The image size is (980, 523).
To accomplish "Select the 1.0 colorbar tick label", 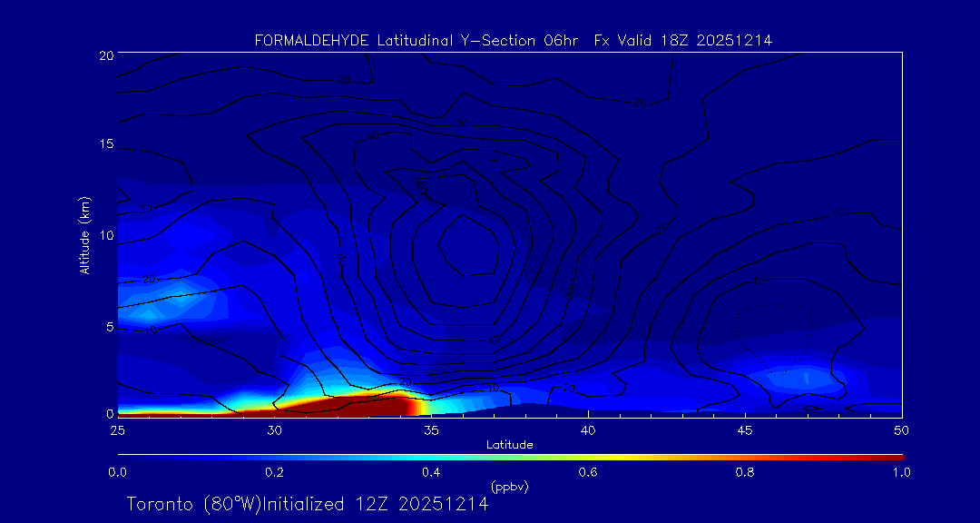I will (899, 472).
